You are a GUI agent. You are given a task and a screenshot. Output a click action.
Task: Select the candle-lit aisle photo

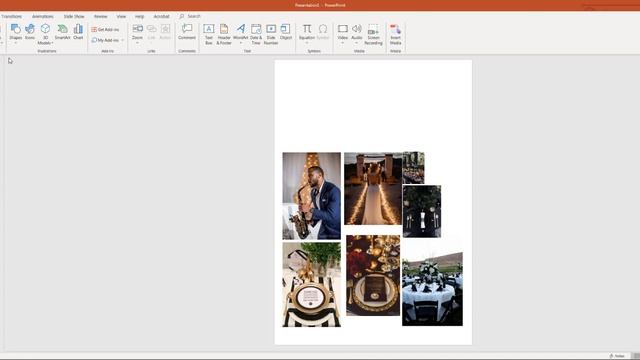(x=373, y=189)
